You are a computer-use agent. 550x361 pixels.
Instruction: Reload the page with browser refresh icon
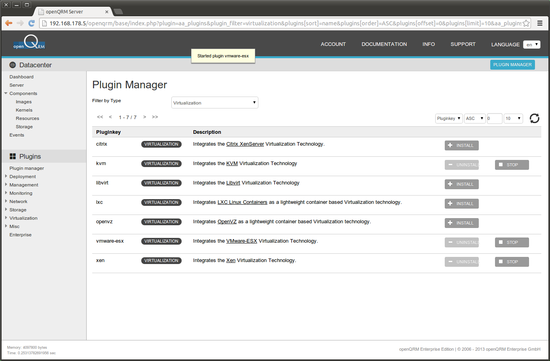(32, 23)
